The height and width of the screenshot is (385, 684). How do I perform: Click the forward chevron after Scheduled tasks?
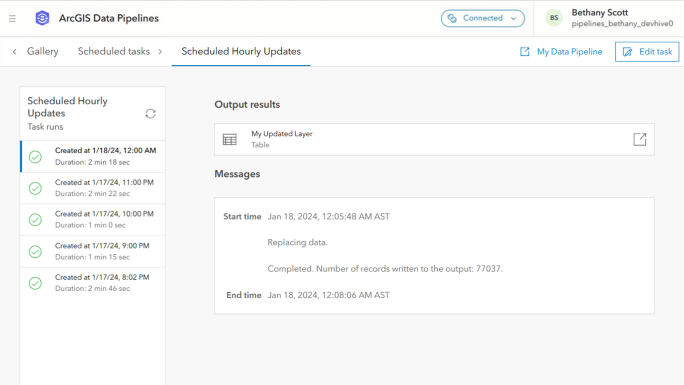160,51
